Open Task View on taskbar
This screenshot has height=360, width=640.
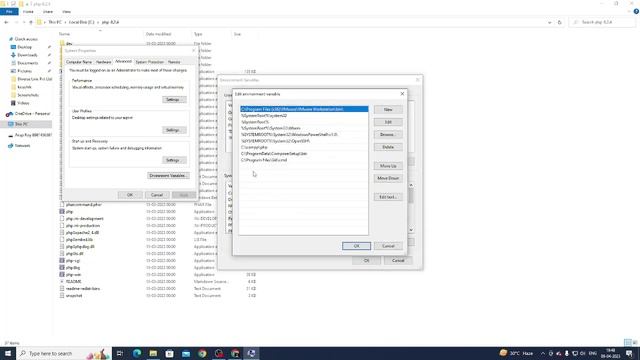click(x=120, y=353)
